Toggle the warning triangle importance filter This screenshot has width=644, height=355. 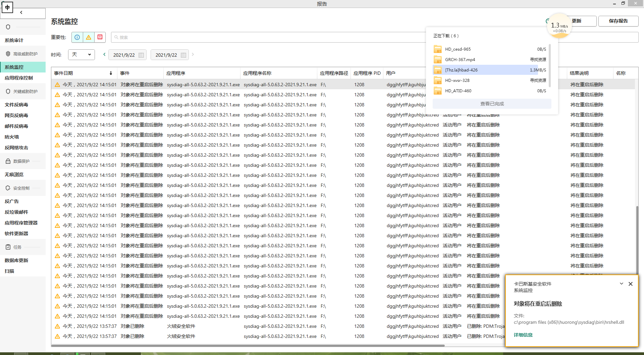tap(89, 37)
